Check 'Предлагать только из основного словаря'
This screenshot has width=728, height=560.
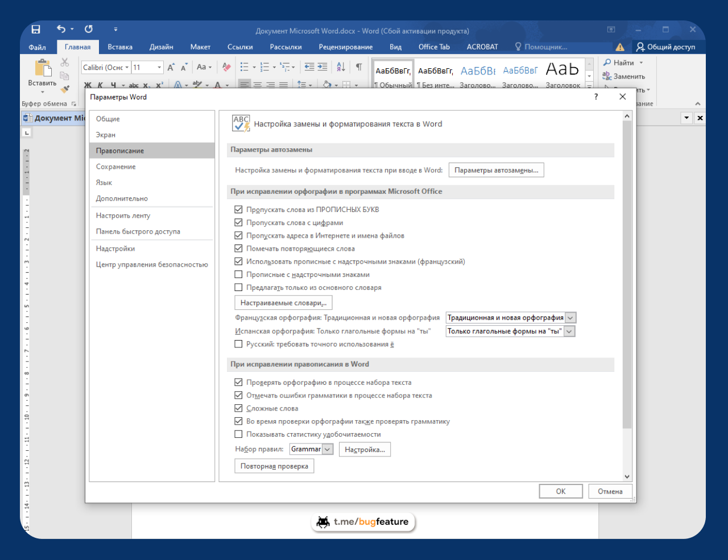238,288
